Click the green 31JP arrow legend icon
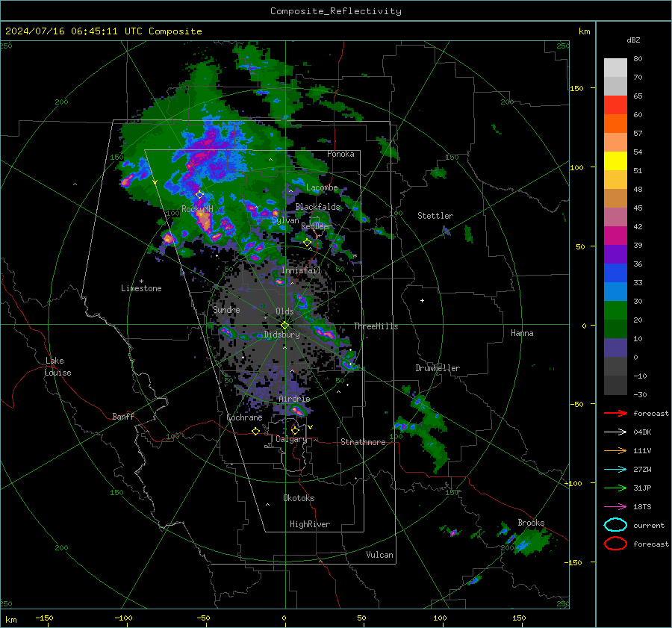The height and width of the screenshot is (628, 672). (x=615, y=488)
